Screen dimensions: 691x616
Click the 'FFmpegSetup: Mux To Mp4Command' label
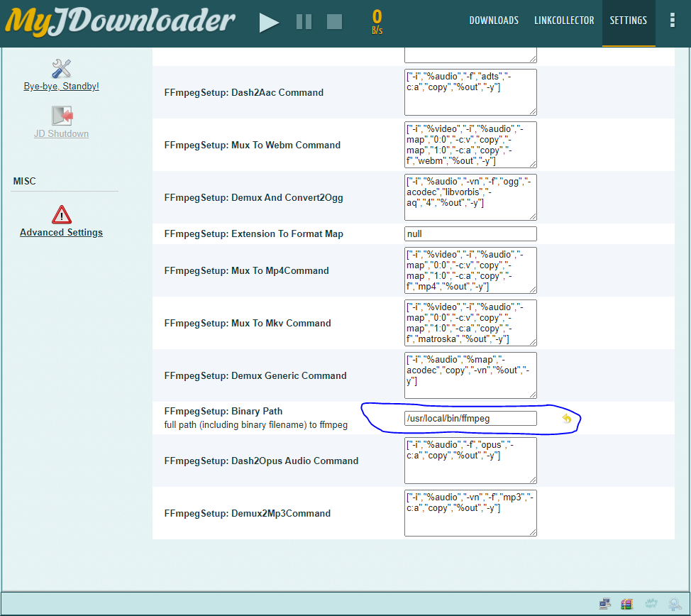pos(247,270)
